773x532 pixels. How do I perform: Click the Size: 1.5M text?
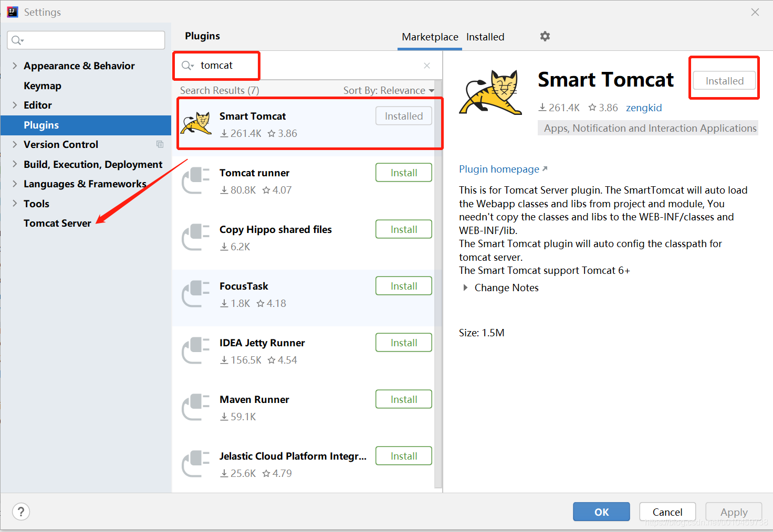coord(482,333)
